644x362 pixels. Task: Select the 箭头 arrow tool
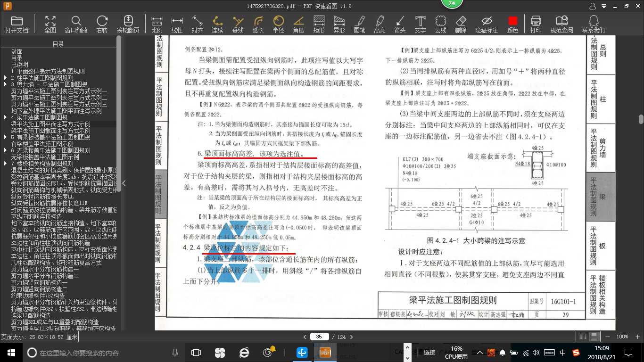click(x=400, y=24)
